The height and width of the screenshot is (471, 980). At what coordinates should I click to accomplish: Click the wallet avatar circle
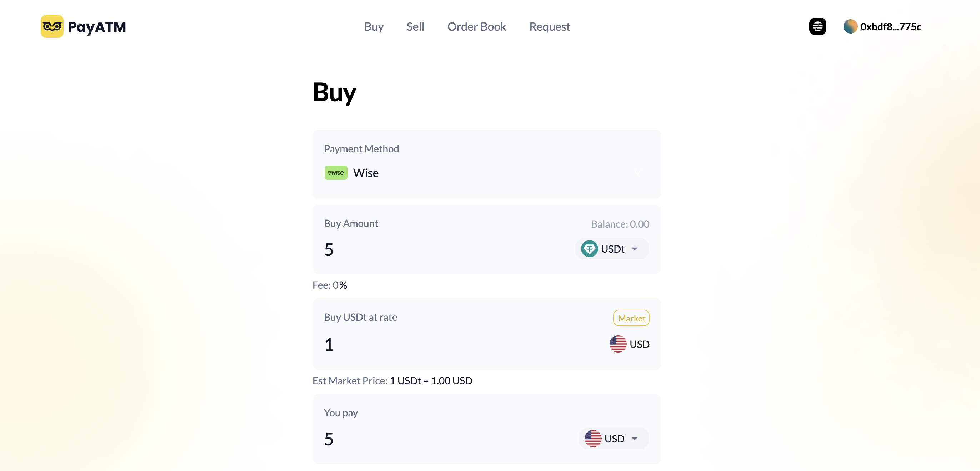coord(850,27)
